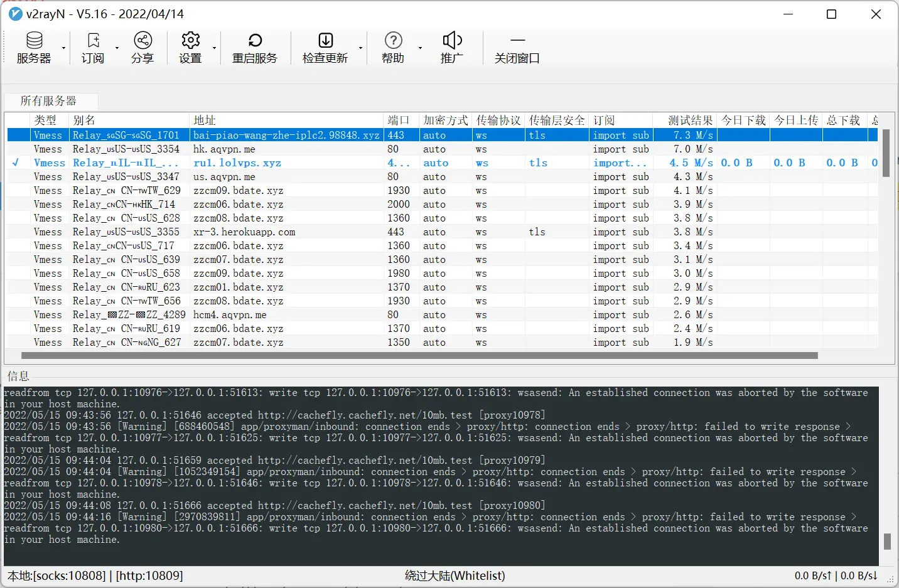The width and height of the screenshot is (899, 588).
Task: Select server with address hcm4.aqvpn.me
Action: (x=442, y=314)
